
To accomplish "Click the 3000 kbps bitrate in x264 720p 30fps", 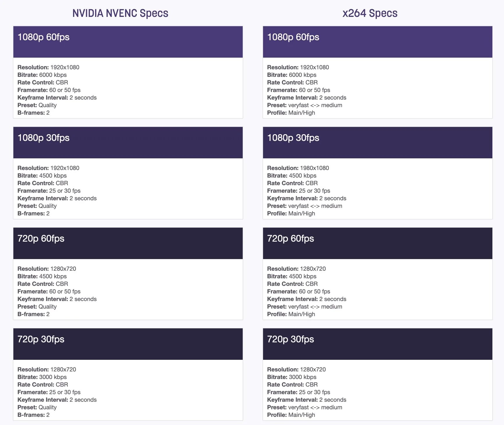I will coord(302,377).
